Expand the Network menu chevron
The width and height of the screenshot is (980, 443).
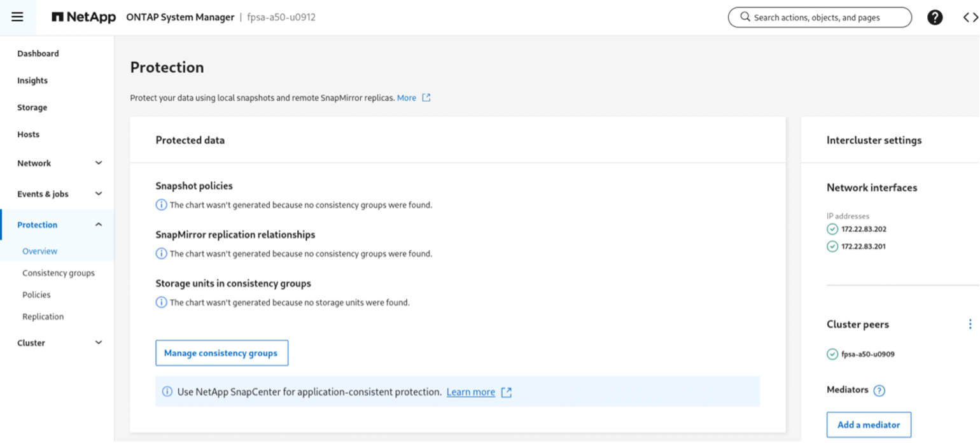[x=99, y=163]
